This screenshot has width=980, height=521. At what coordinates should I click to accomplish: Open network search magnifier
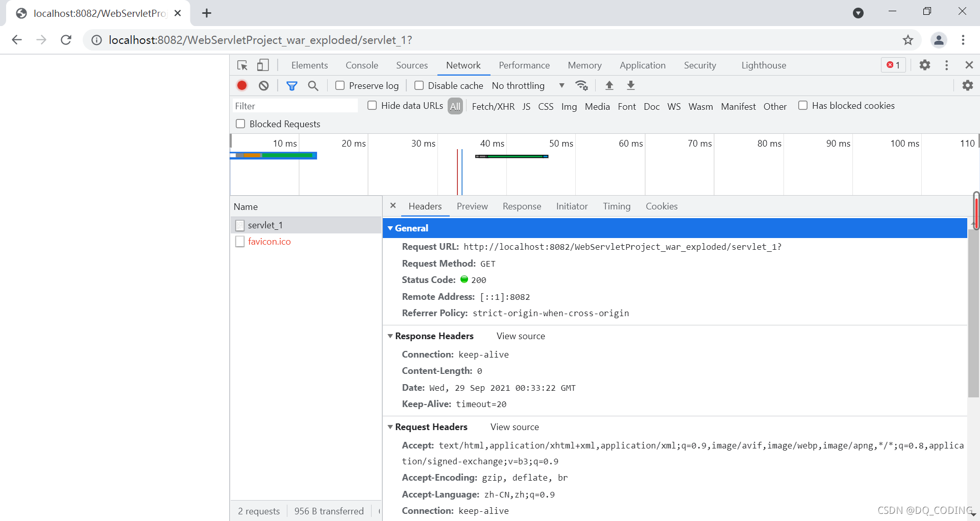[313, 86]
